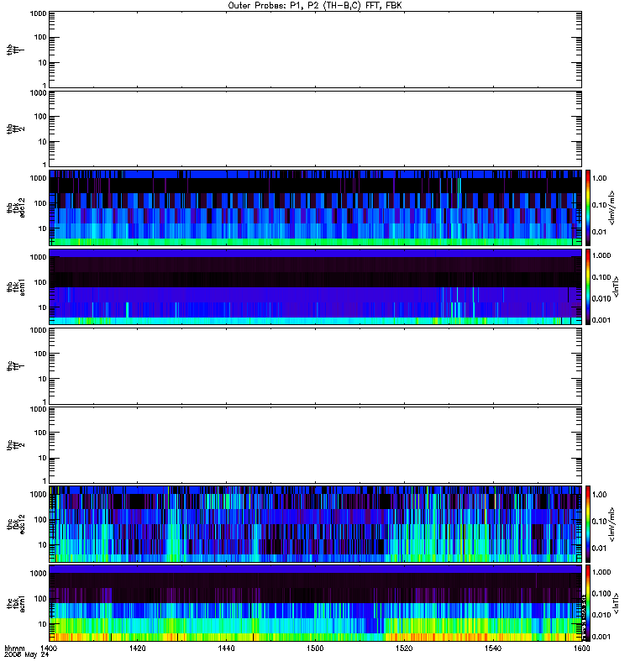Select the empty thb fff 2 panel

pos(316,129)
